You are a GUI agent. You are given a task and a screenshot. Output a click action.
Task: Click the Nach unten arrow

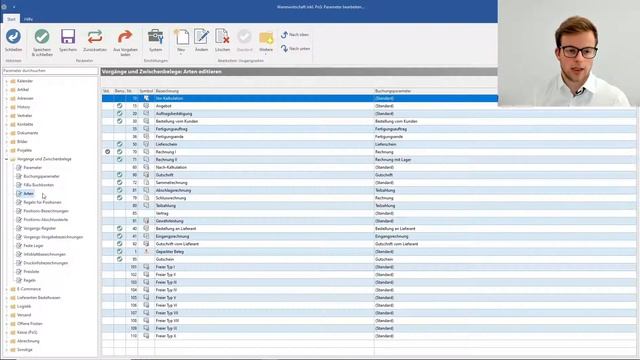(284, 49)
